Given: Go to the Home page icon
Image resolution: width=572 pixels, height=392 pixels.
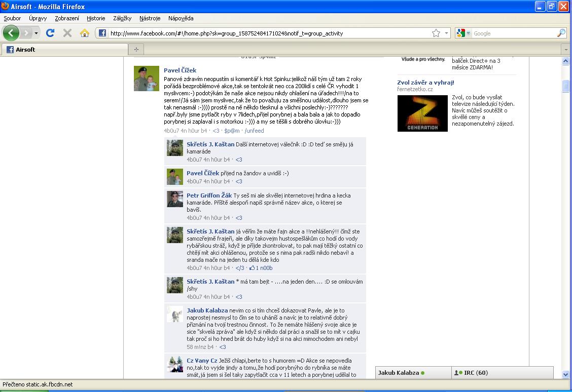Looking at the screenshot, I should (x=85, y=33).
